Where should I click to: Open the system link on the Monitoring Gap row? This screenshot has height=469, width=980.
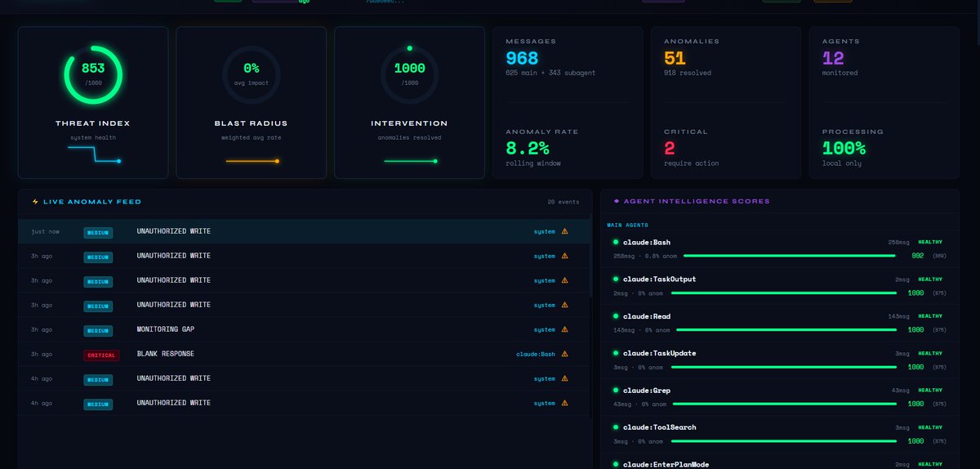pyautogui.click(x=545, y=329)
